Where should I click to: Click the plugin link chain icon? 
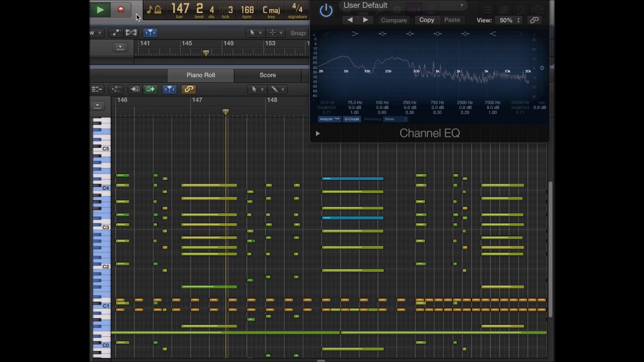click(534, 20)
